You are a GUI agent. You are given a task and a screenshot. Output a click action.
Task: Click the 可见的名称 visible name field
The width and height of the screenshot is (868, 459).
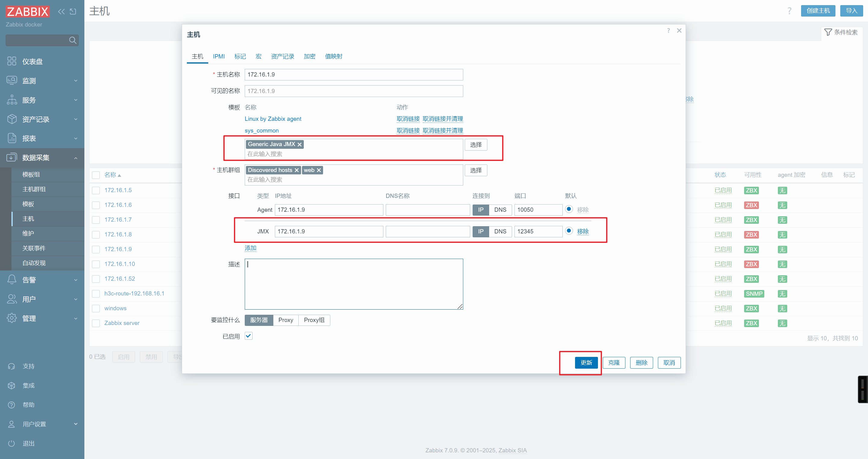click(354, 91)
